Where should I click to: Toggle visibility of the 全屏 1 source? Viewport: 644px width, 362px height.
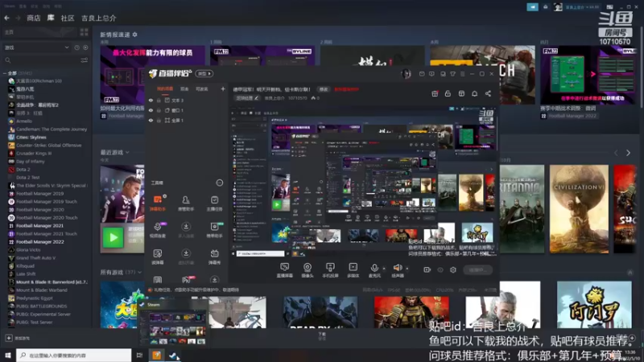(151, 120)
